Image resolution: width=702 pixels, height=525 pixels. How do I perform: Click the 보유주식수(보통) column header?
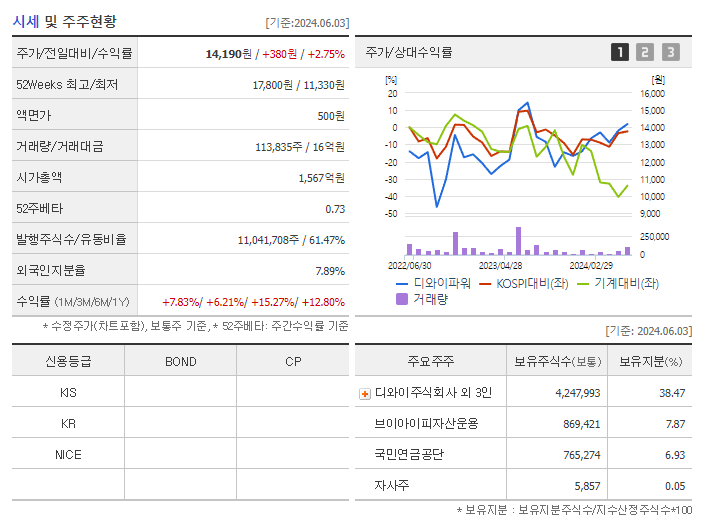(557, 361)
